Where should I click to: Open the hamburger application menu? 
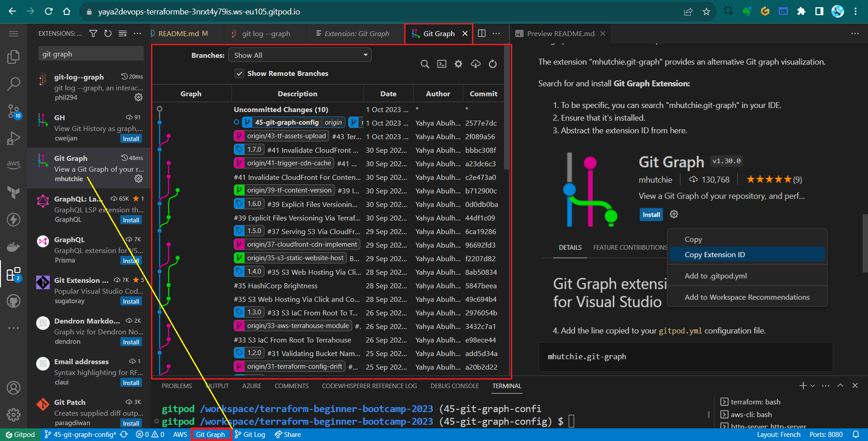tap(14, 34)
